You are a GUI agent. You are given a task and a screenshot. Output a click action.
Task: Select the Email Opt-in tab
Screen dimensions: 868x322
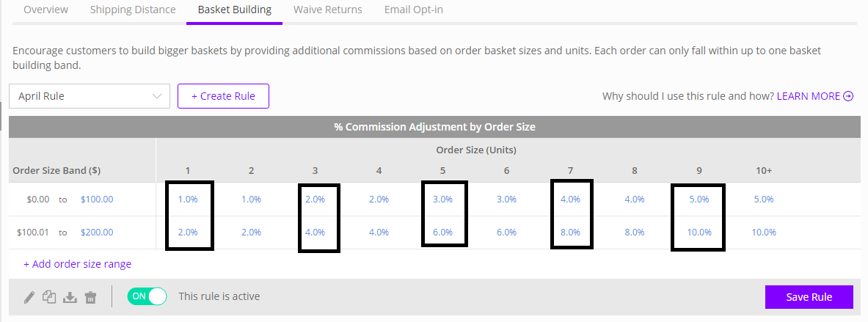[x=414, y=10]
